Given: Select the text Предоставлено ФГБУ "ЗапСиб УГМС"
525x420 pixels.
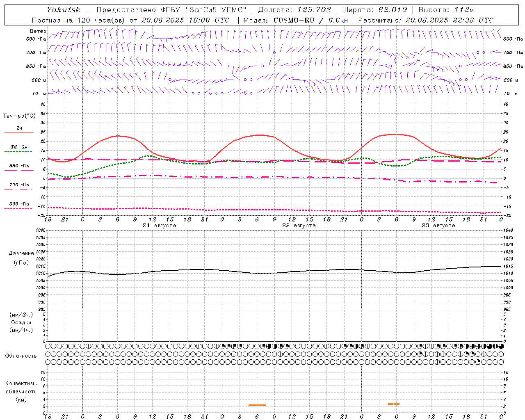Looking at the screenshot, I should pos(171,9).
